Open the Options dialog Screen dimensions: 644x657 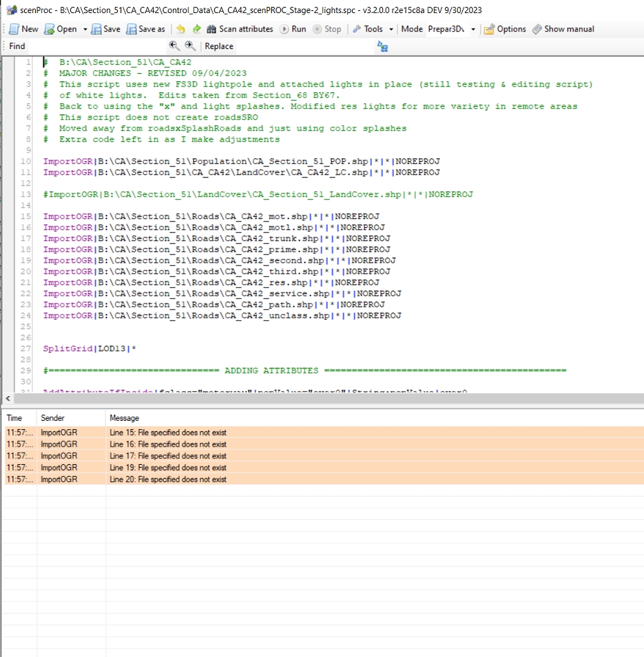505,29
